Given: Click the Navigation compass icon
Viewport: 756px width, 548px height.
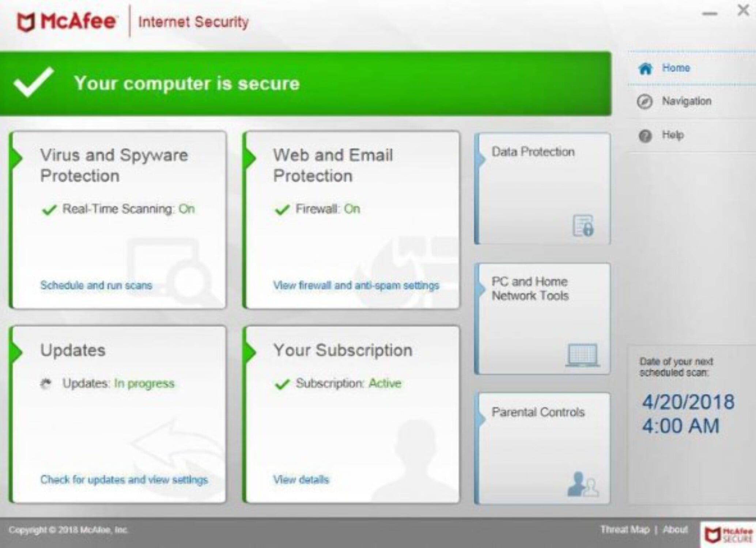Looking at the screenshot, I should click(x=645, y=102).
